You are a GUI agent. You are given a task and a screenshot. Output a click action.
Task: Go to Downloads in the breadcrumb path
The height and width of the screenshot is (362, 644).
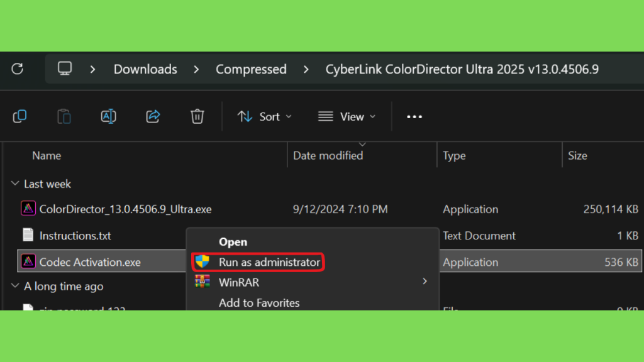(x=145, y=69)
